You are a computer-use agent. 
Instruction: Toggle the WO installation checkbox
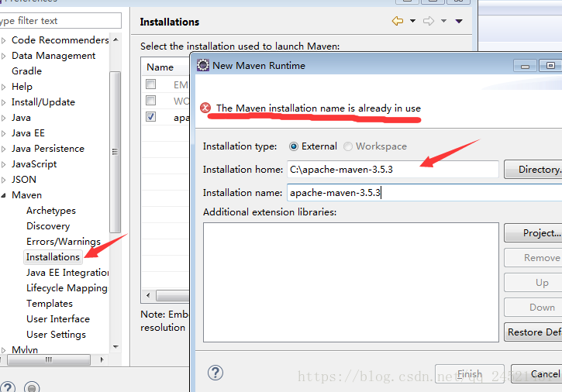[x=151, y=101]
